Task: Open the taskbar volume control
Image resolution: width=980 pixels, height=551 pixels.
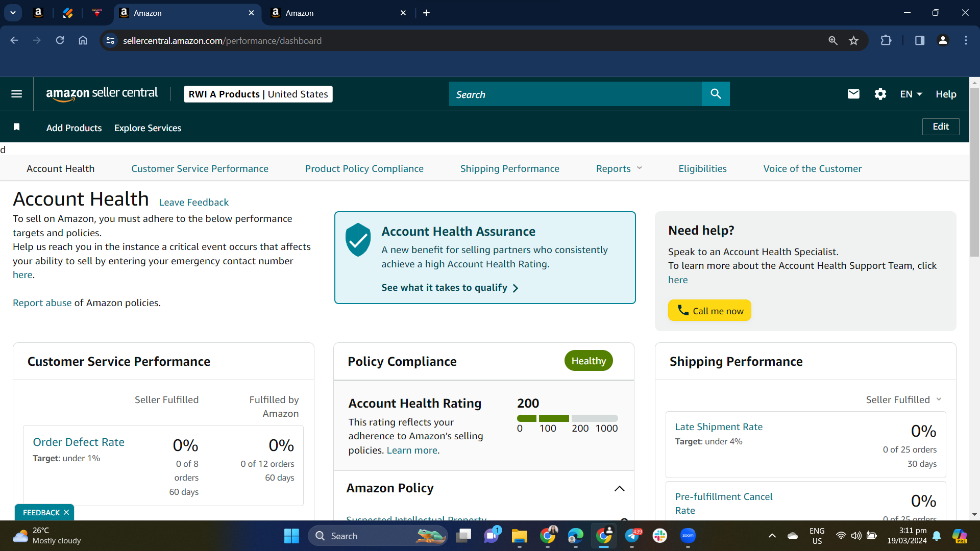Action: (856, 536)
